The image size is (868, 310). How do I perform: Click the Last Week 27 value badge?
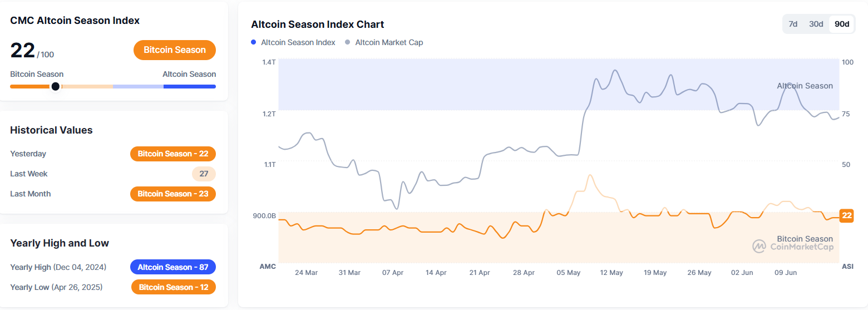coord(204,174)
